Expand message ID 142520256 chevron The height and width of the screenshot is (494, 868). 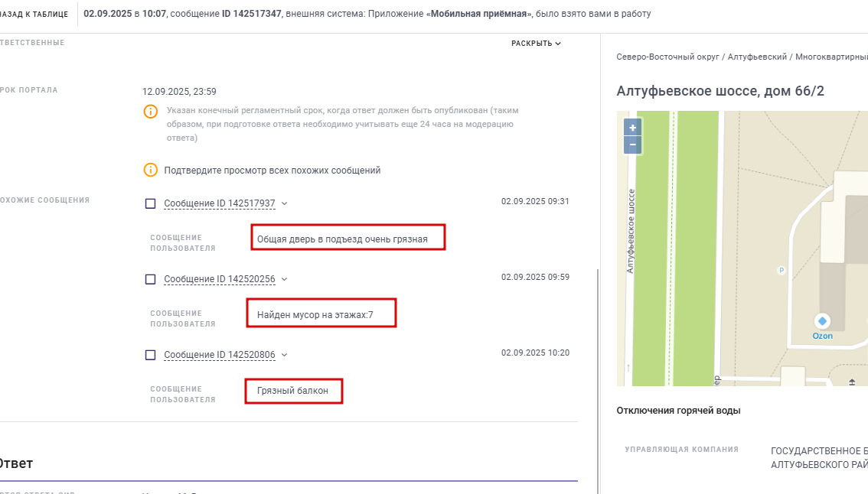pos(285,279)
